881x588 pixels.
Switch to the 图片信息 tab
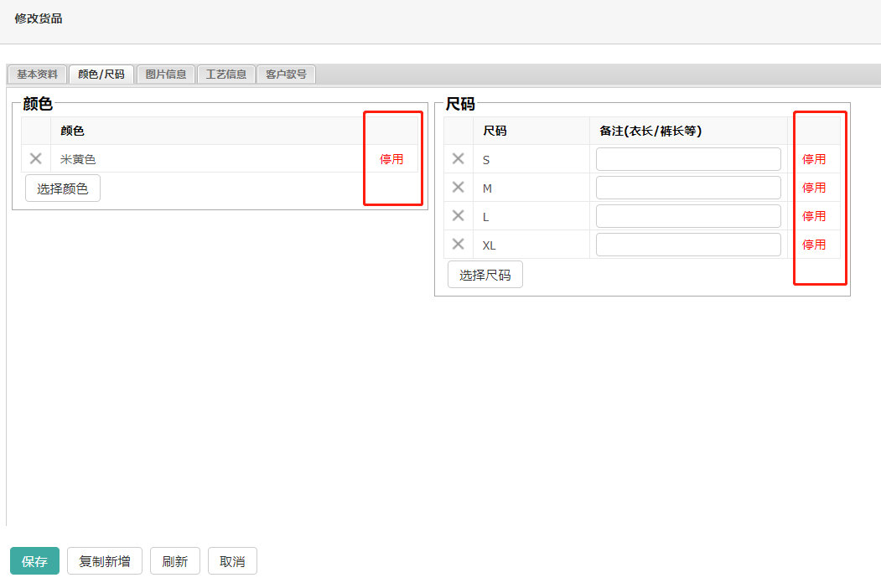pyautogui.click(x=166, y=75)
